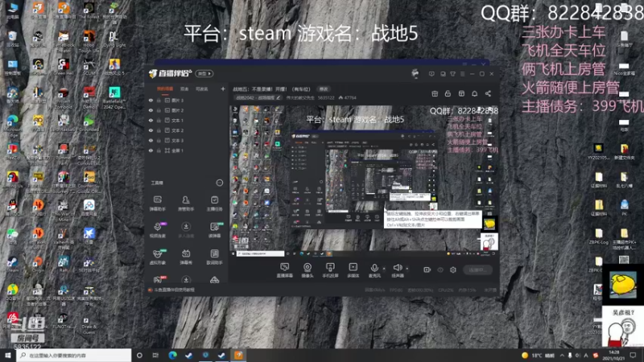The height and width of the screenshot is (362, 644).
Task: Edit the game category with the pencil icon
Action: pos(279,97)
